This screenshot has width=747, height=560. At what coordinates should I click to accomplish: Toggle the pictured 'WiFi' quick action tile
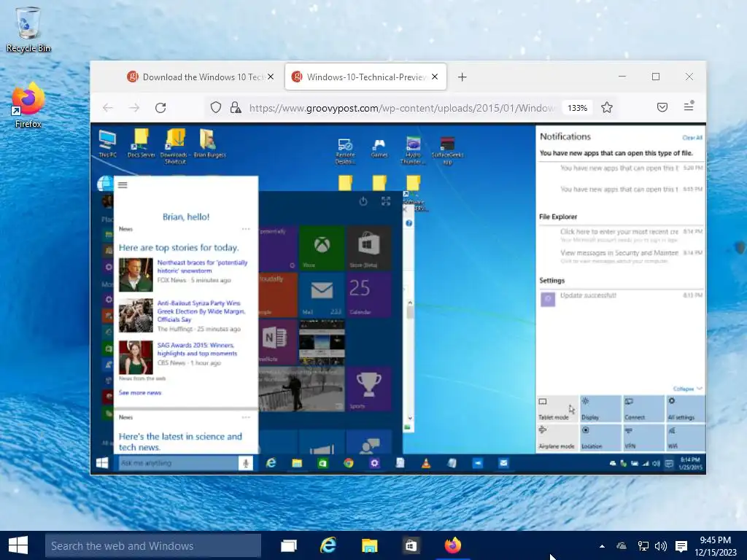[684, 437]
